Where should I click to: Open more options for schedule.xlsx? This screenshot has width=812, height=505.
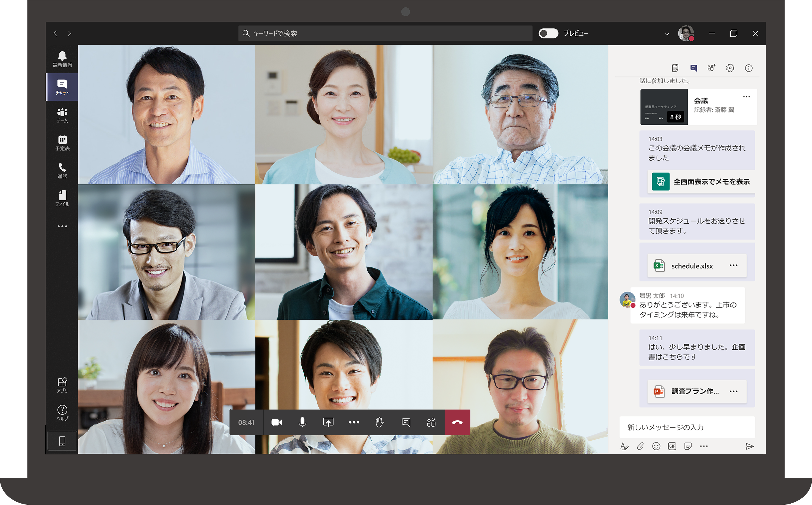click(x=734, y=265)
